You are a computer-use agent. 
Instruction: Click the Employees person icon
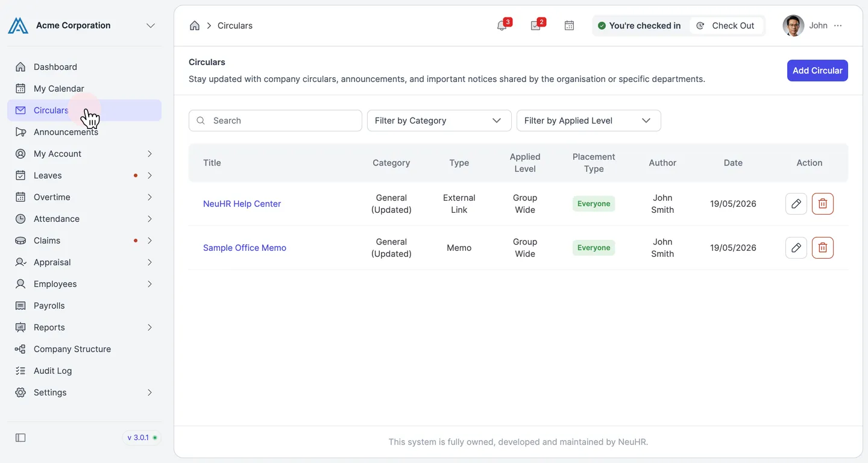[20, 284]
